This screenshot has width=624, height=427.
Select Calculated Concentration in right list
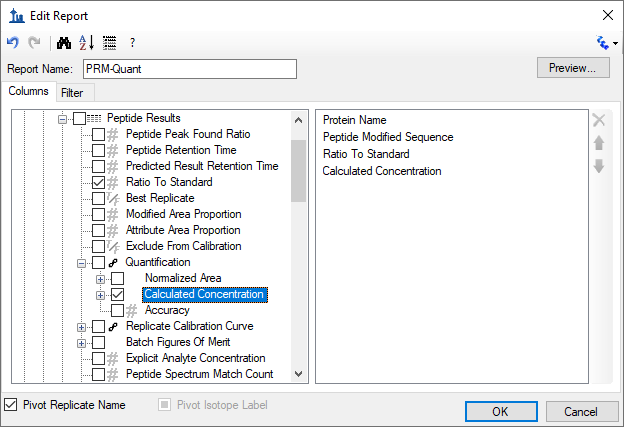382,171
